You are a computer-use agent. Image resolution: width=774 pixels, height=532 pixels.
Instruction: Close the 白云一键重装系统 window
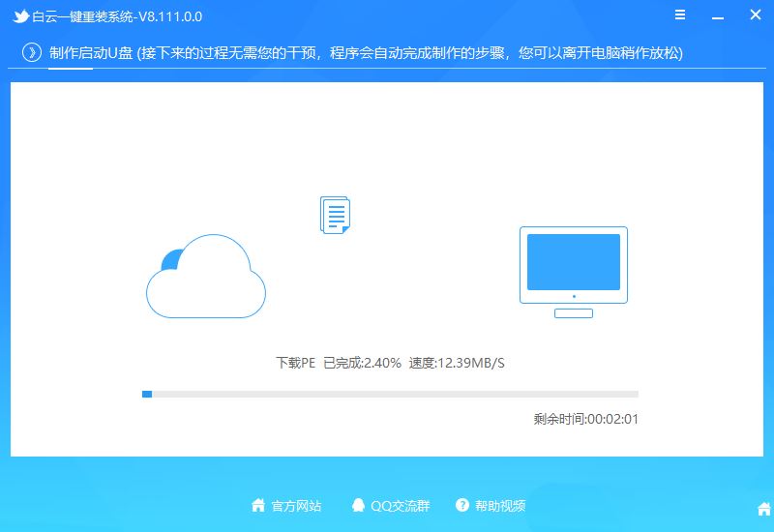pyautogui.click(x=753, y=16)
